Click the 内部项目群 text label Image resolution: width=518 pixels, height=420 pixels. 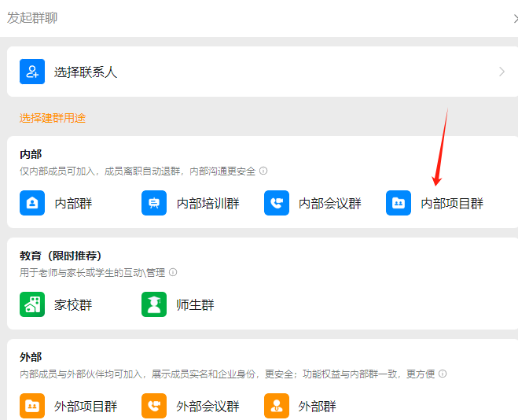click(452, 204)
